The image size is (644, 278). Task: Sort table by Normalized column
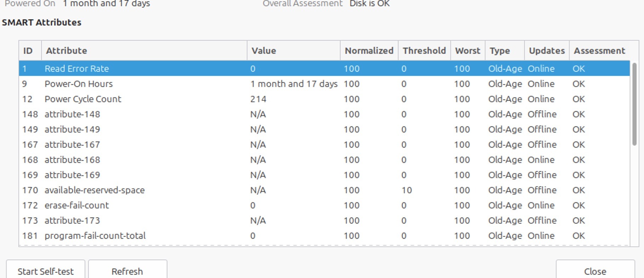click(369, 51)
